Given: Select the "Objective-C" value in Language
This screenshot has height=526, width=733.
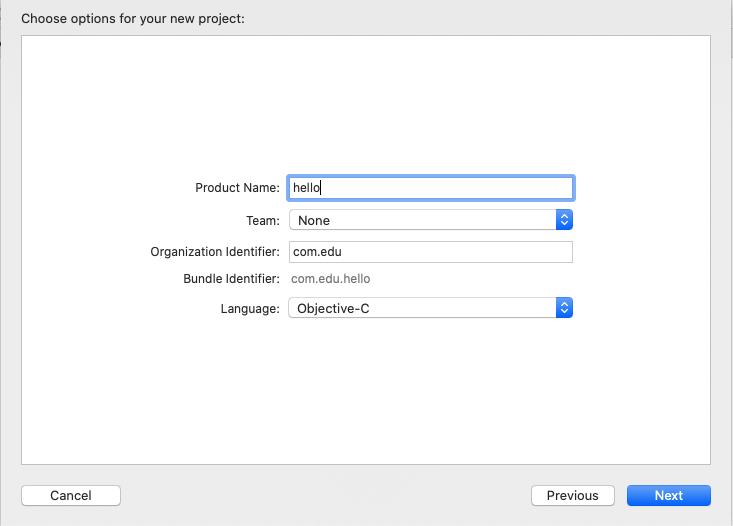Looking at the screenshot, I should click(333, 308).
